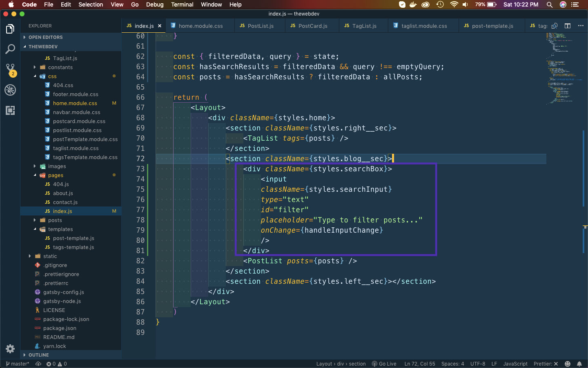588x368 pixels.
Task: Close the index.js editor tab
Action: click(x=160, y=26)
